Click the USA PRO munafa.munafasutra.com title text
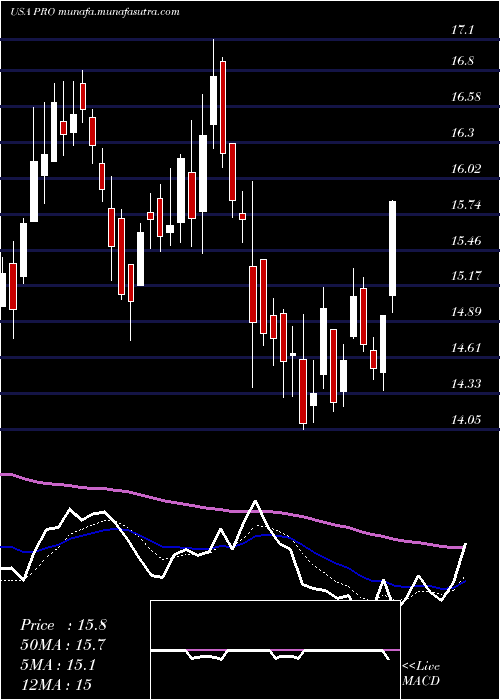The width and height of the screenshot is (500, 700). point(95,12)
